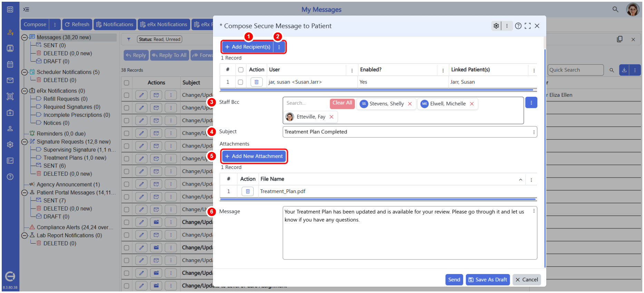Tick the checkbox for recipient jar, susan
This screenshot has width=644, height=293.
pos(241,82)
